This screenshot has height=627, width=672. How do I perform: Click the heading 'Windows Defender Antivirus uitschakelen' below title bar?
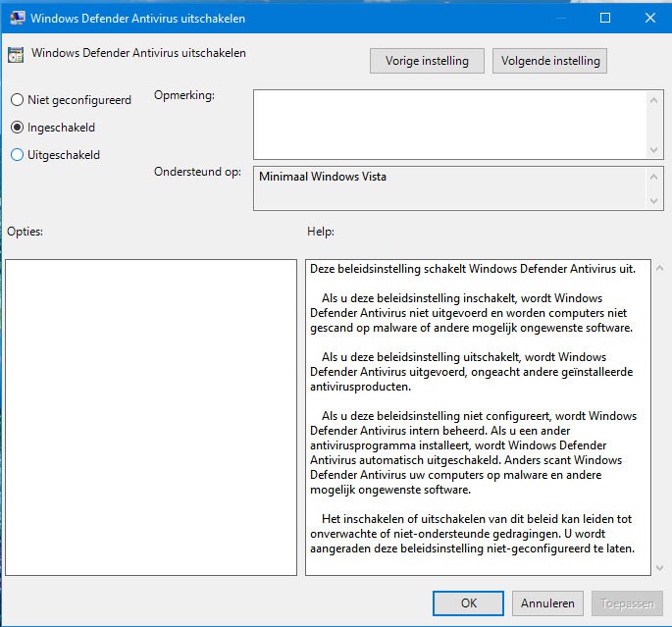click(138, 53)
